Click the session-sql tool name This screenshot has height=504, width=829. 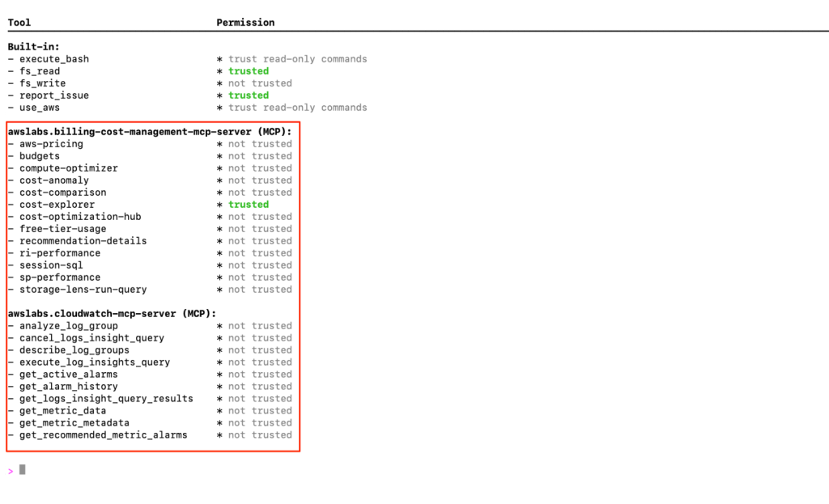coord(51,265)
